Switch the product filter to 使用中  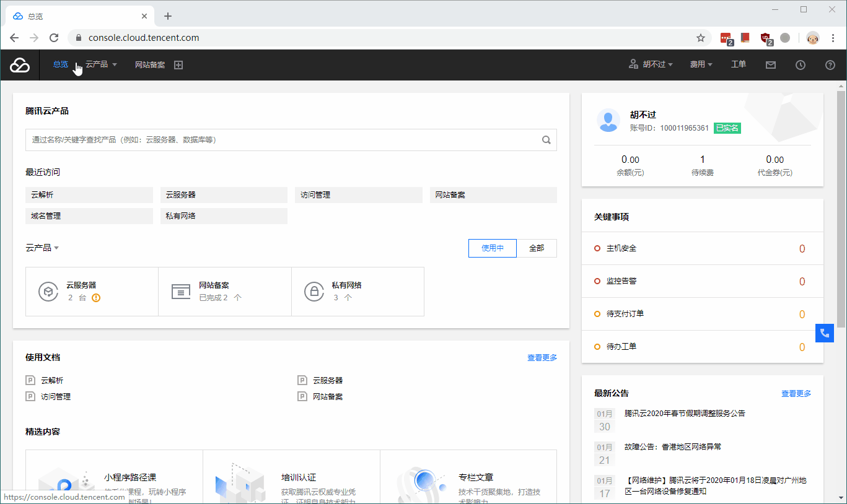(493, 248)
